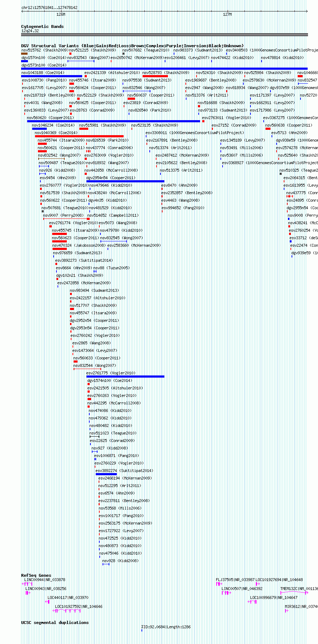
Task: Select the DGV Structural Variants track title
Action: click(133, 46)
